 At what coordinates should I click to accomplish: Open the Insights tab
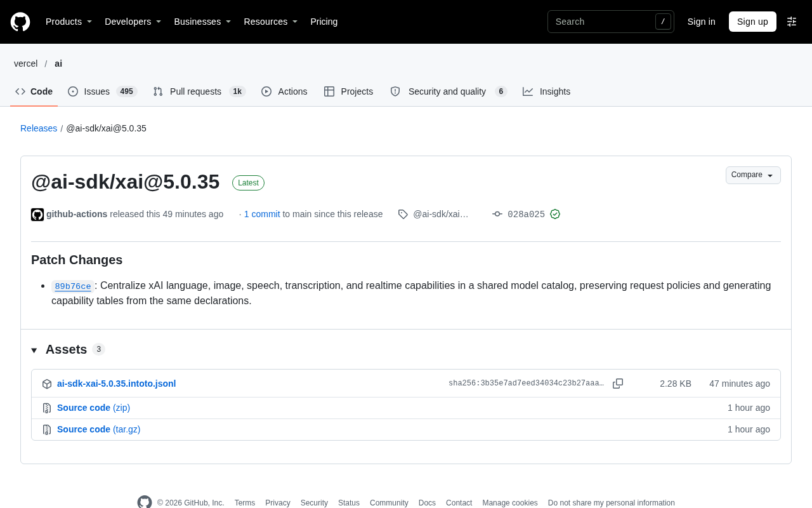pos(547,91)
